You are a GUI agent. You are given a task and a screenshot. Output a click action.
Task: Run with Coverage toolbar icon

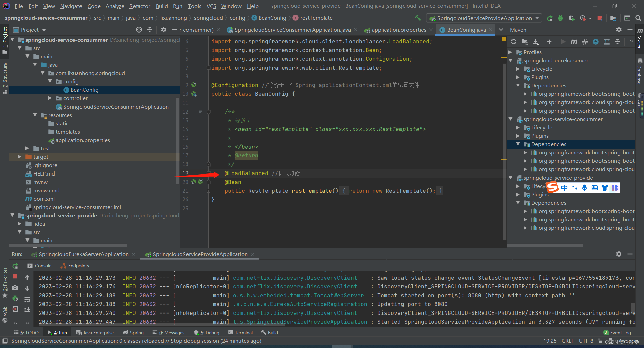(x=571, y=18)
